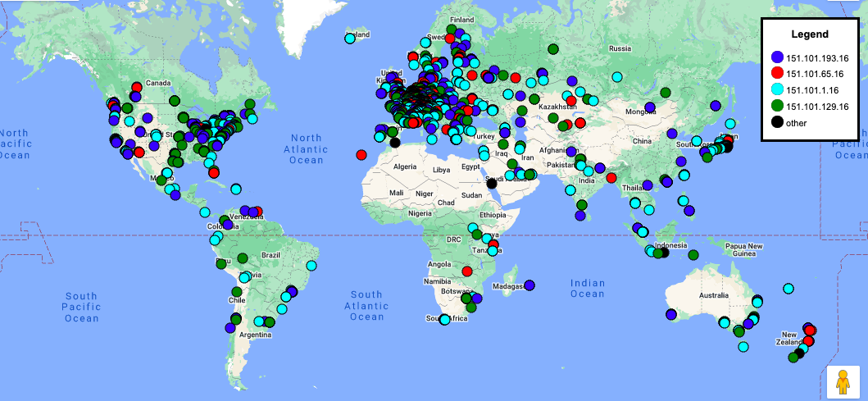Click legend text 151.101.193.16

pos(817,57)
